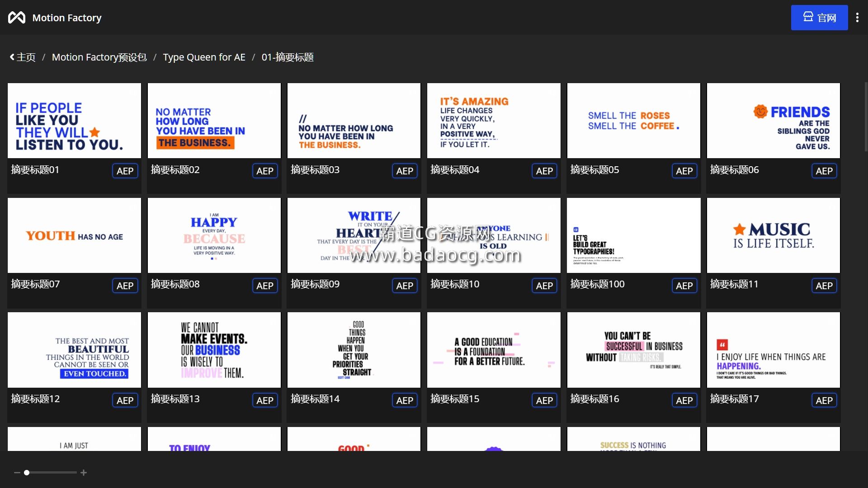Select the 摘要标题09 Write heart thumbnail
The width and height of the screenshot is (868, 488).
tap(354, 235)
